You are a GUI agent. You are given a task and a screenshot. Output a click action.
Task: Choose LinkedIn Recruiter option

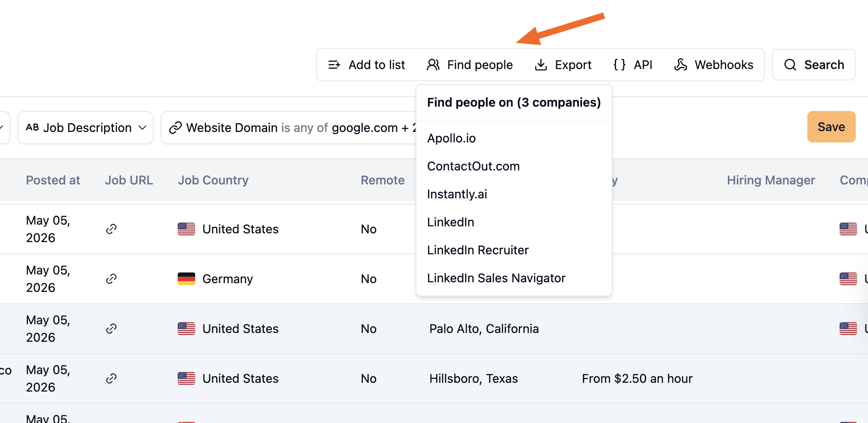478,250
